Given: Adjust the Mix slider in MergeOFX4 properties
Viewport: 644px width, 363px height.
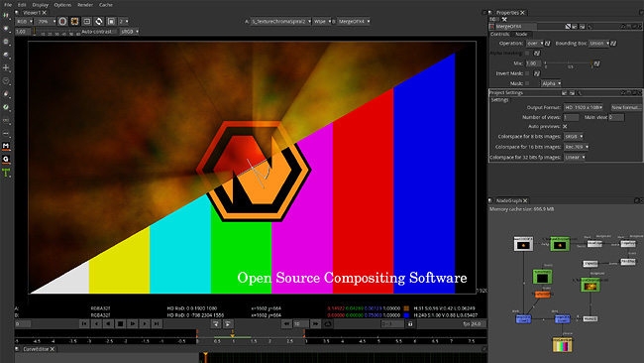Looking at the screenshot, I should click(569, 63).
